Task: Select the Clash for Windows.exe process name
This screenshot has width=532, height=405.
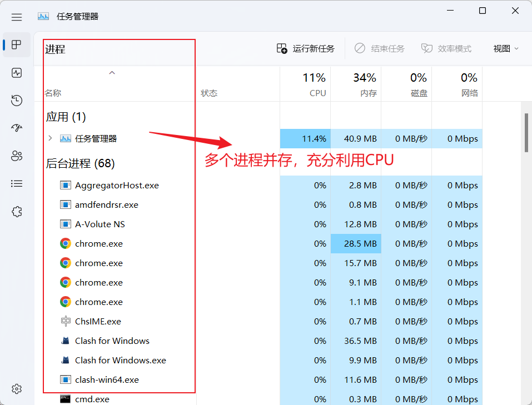Action: pos(121,360)
